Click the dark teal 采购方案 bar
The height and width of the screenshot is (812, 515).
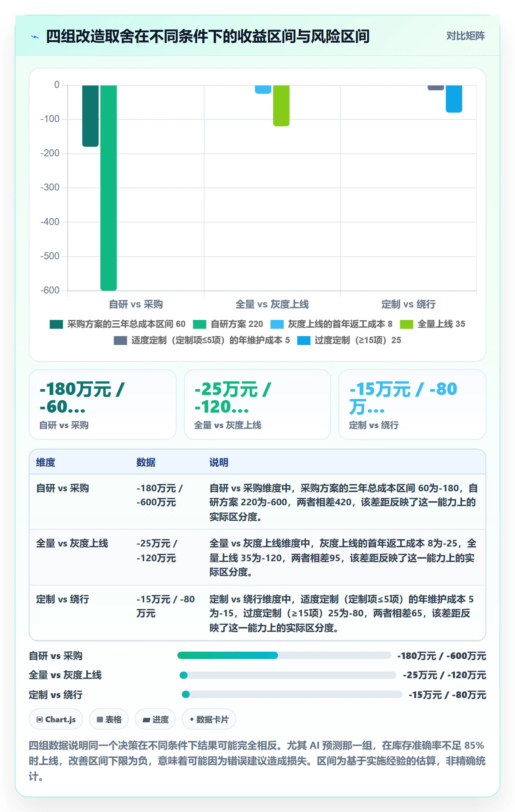pos(90,116)
